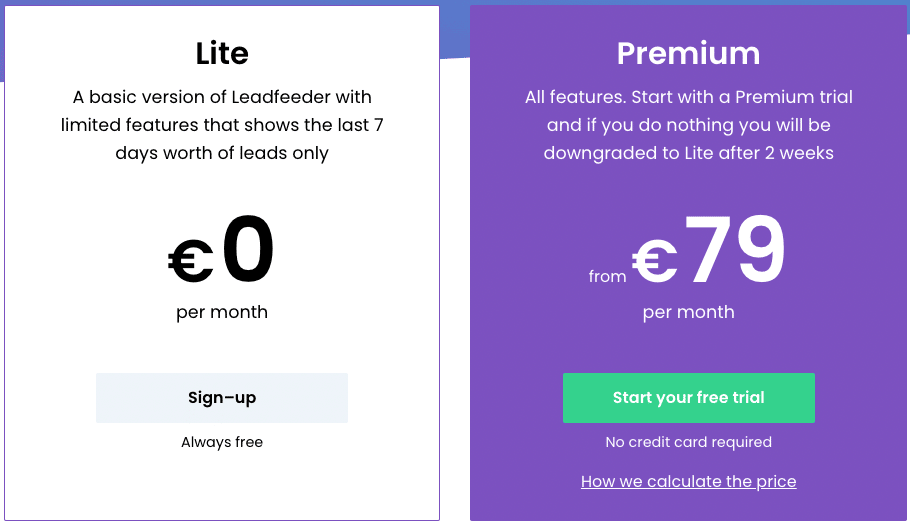Viewport: 910px width, 530px height.
Task: Start your free trial of Premium
Action: pyautogui.click(x=688, y=398)
